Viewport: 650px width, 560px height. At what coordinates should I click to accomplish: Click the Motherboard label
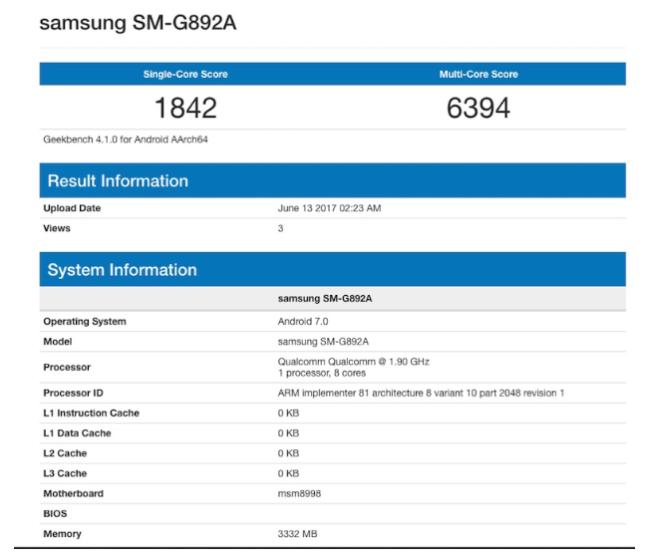[x=73, y=494]
